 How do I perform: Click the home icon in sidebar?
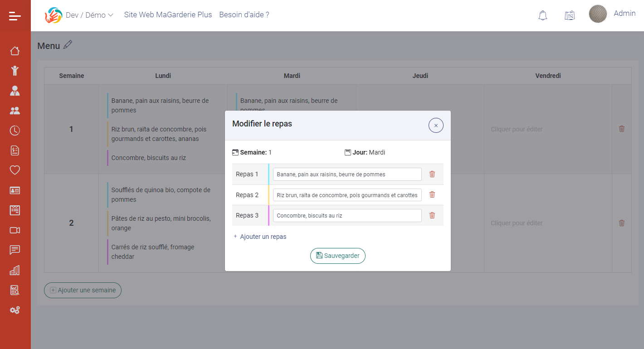(x=15, y=51)
